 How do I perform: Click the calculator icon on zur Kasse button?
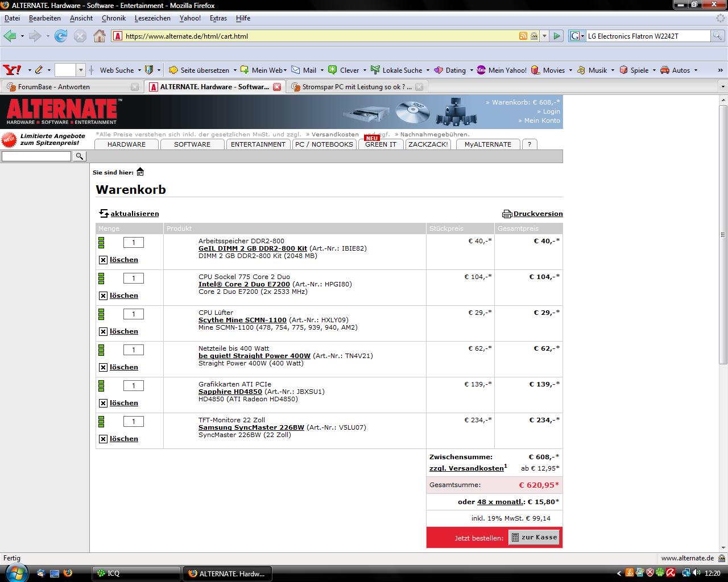click(x=515, y=537)
